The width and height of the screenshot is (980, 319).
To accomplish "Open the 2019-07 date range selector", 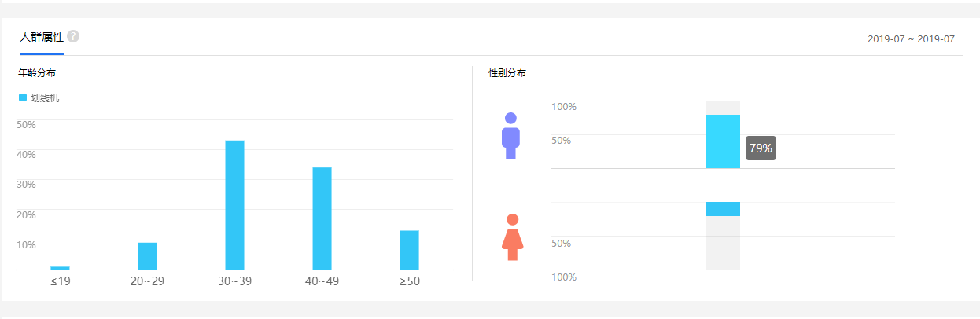I will pos(911,38).
